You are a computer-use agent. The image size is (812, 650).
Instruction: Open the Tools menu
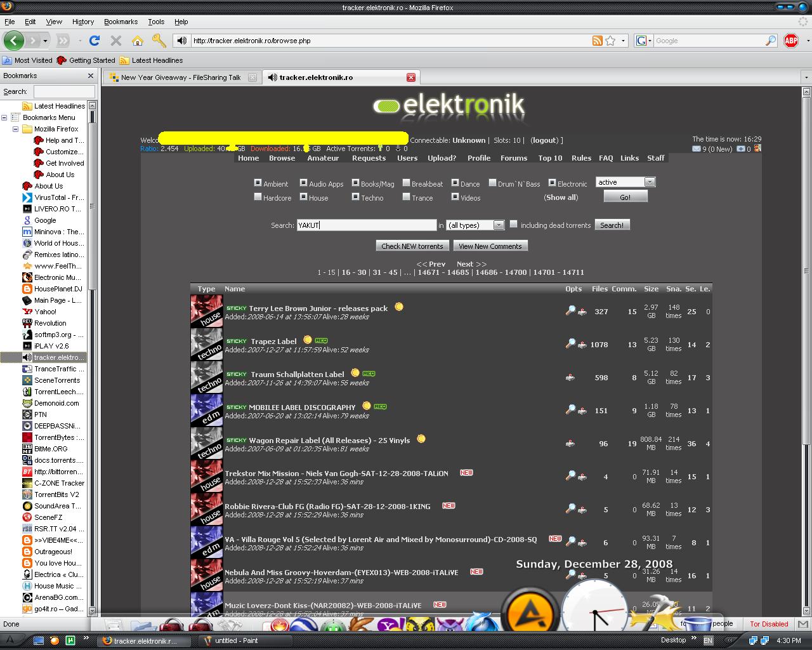click(156, 22)
